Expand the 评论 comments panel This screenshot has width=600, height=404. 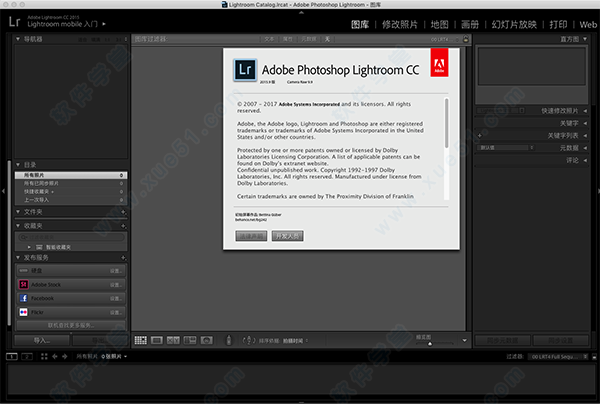pyautogui.click(x=585, y=160)
